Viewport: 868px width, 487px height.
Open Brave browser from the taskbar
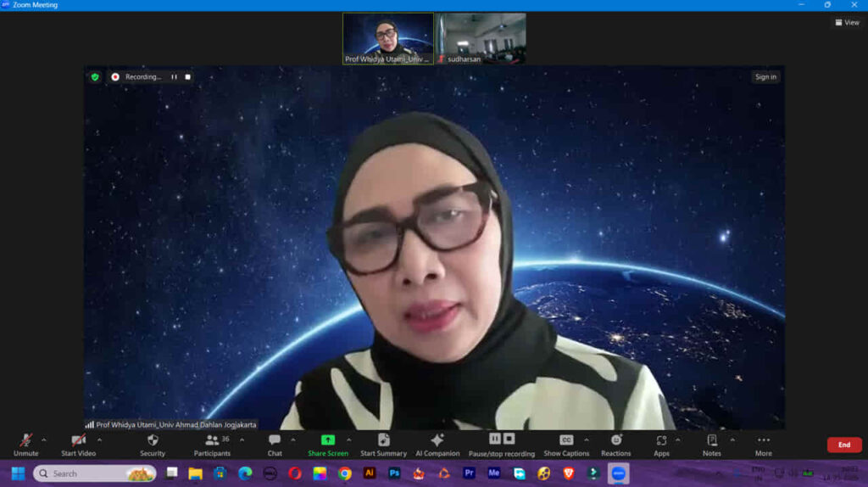[x=569, y=473]
